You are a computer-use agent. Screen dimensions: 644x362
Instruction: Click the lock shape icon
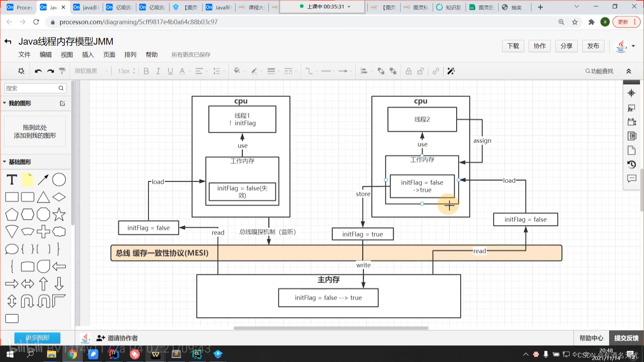coord(409,71)
